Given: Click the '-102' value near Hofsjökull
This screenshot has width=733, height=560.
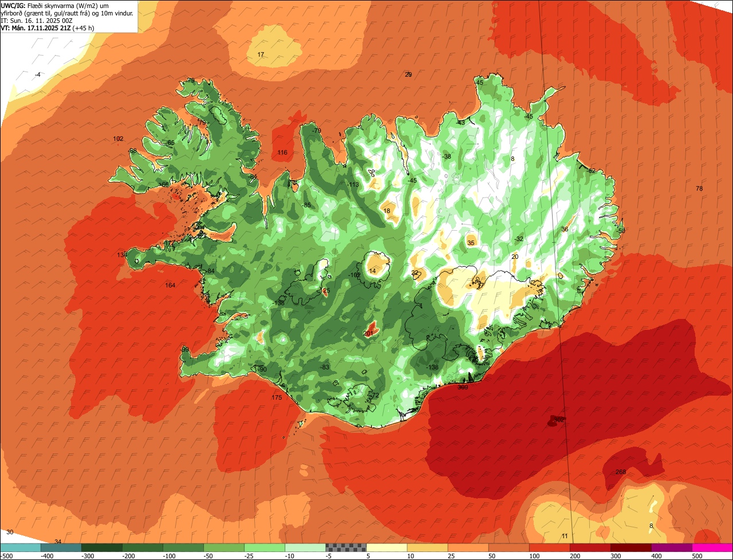Looking at the screenshot, I should coord(354,275).
